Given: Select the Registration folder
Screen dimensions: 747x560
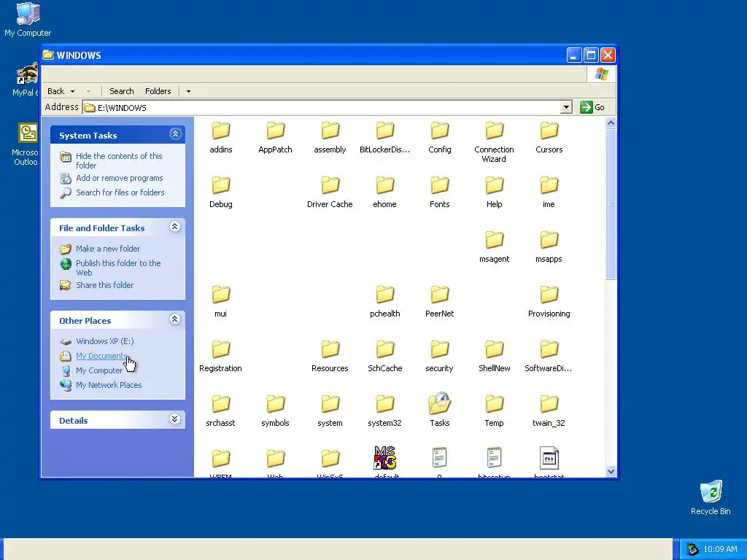Looking at the screenshot, I should click(x=220, y=357).
